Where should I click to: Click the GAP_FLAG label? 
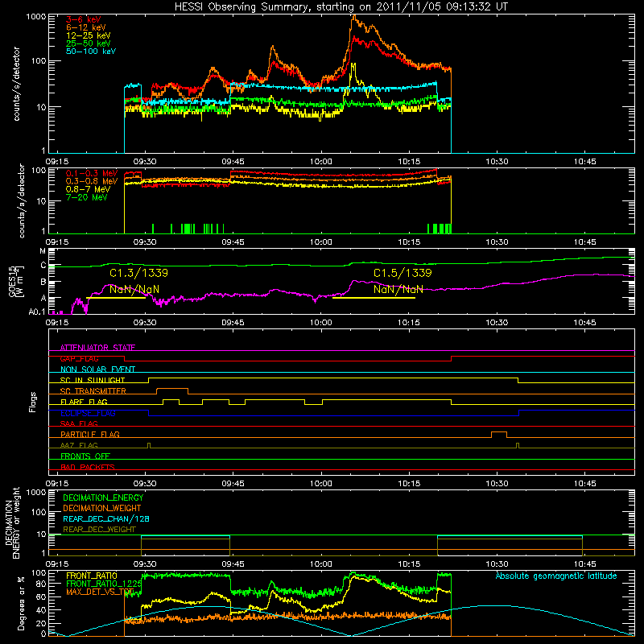point(79,358)
